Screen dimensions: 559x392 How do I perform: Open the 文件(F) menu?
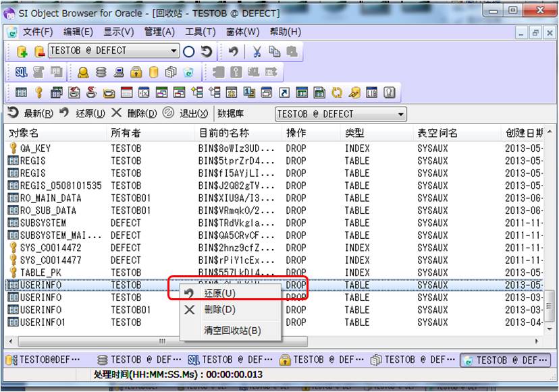tap(37, 32)
